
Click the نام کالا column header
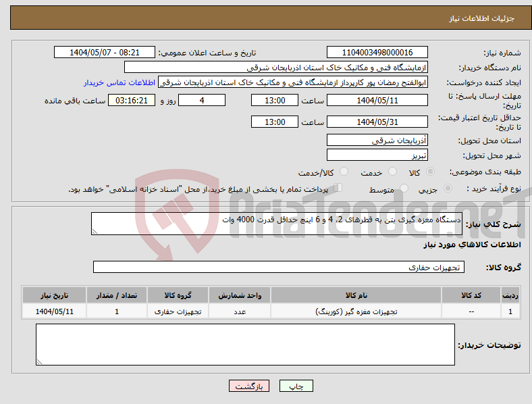point(356,295)
